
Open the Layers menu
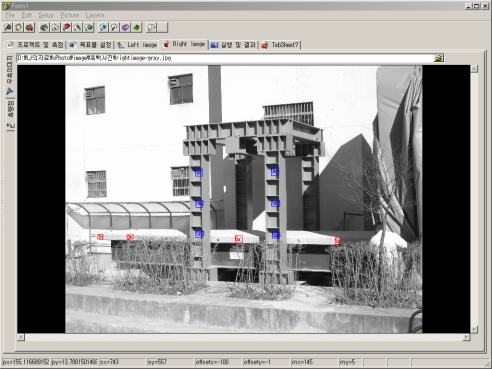coord(95,15)
